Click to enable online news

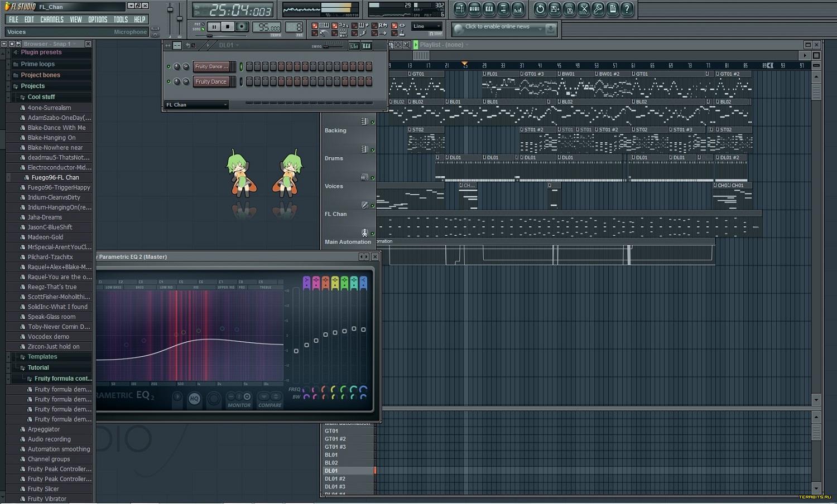[497, 27]
